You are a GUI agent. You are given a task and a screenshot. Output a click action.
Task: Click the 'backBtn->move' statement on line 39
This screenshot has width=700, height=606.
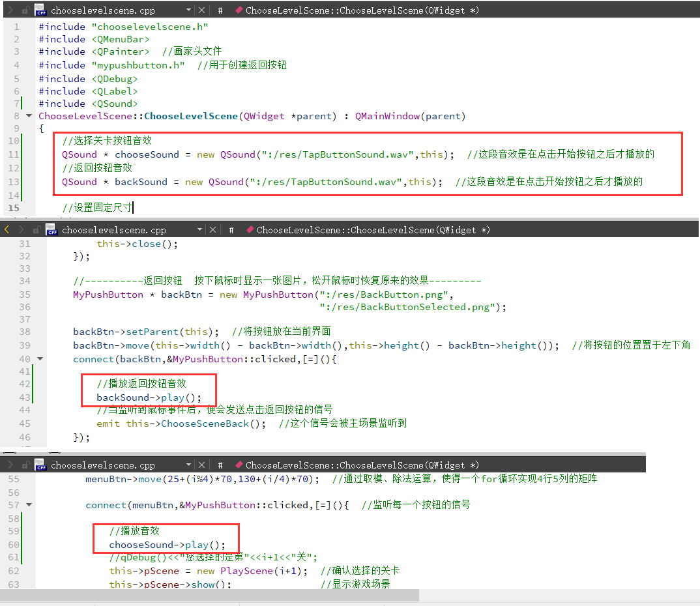[x=315, y=345]
